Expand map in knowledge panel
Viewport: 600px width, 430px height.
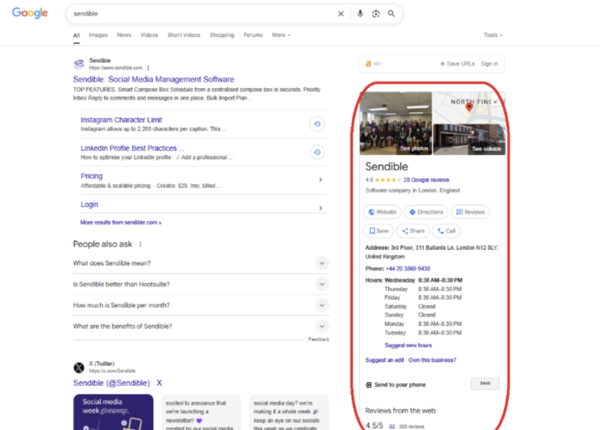pyautogui.click(x=496, y=101)
